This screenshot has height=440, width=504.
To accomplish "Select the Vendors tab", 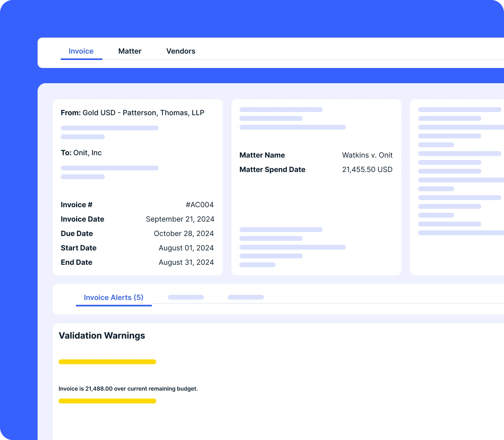I will click(x=181, y=51).
